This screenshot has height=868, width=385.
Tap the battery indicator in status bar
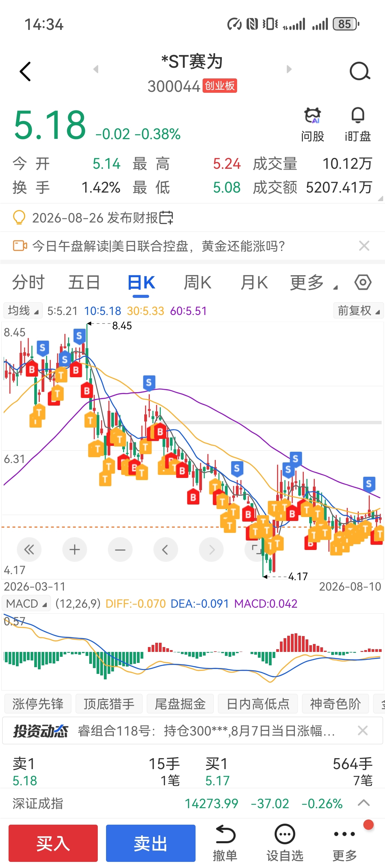pyautogui.click(x=346, y=24)
